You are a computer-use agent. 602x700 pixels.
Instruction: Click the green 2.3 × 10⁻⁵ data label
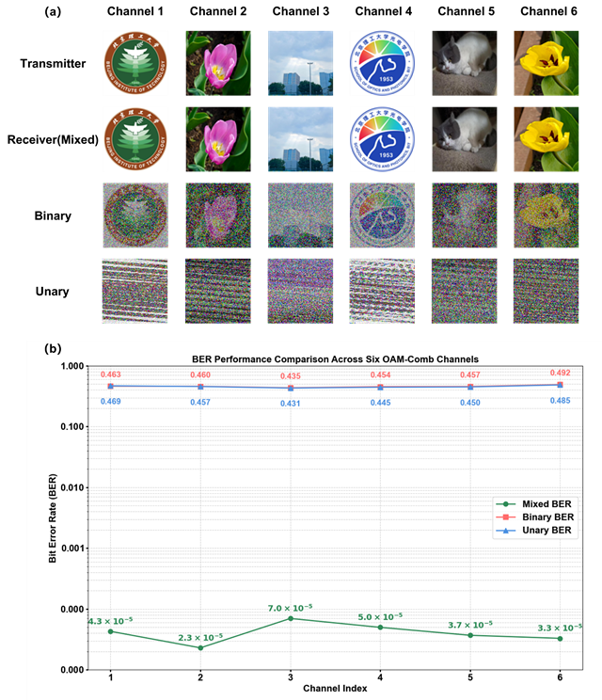200,638
